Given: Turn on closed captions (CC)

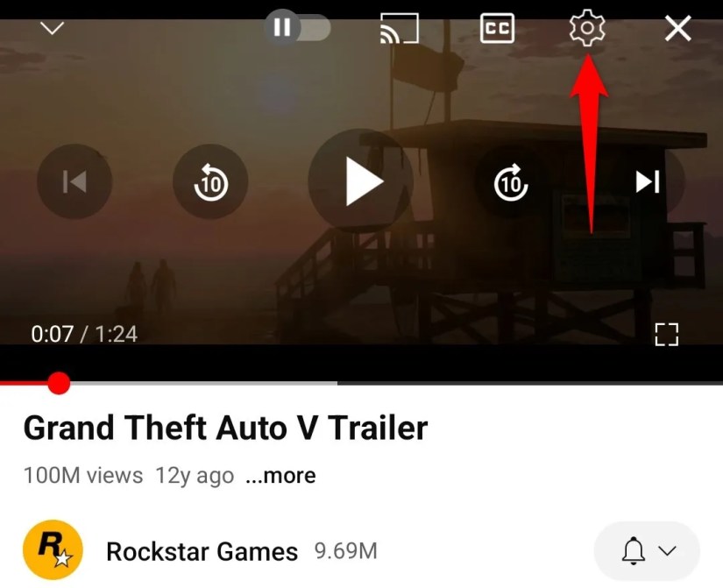Looking at the screenshot, I should (497, 28).
